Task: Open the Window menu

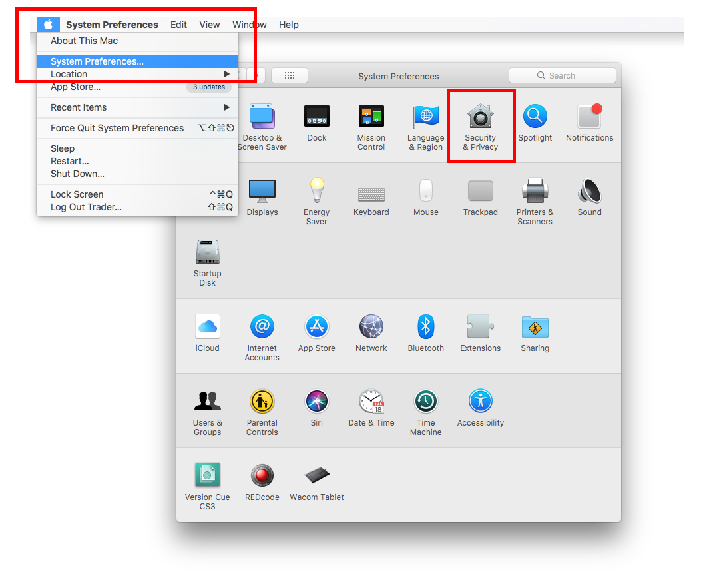Action: pyautogui.click(x=249, y=25)
